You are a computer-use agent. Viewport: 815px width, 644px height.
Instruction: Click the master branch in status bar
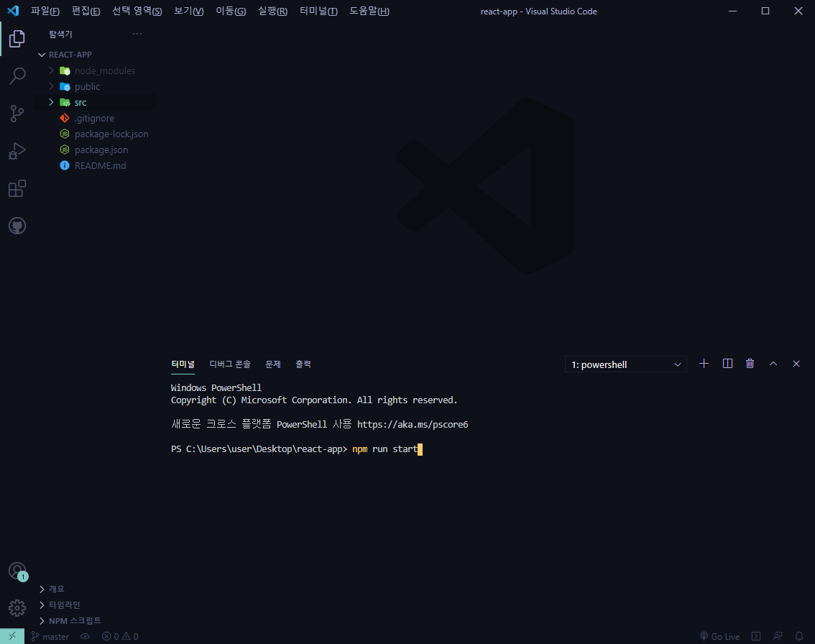tap(50, 636)
